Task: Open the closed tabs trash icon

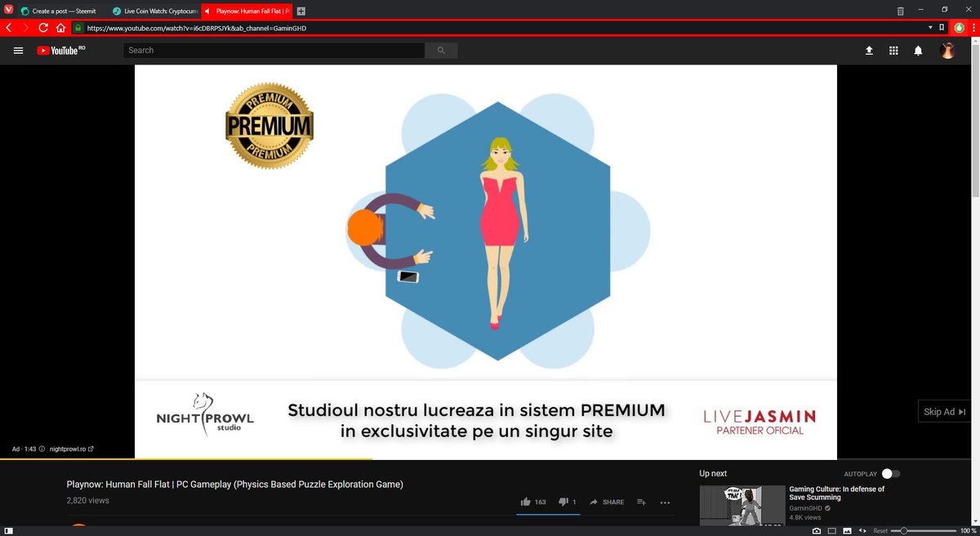Action: [900, 11]
